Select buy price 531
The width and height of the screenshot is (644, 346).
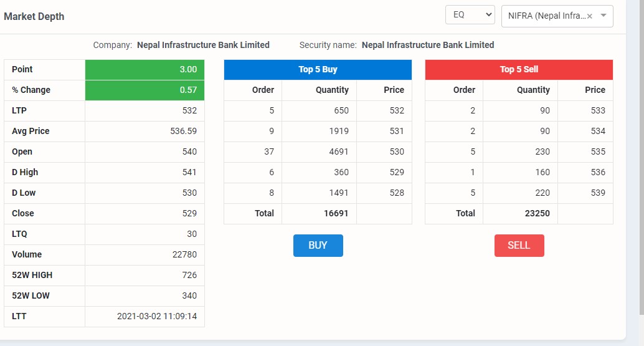point(397,131)
